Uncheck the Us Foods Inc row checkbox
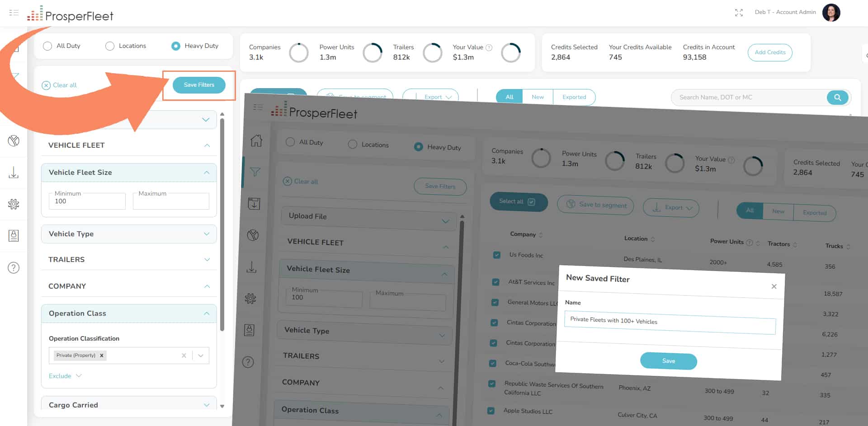This screenshot has width=868, height=426. [x=497, y=255]
